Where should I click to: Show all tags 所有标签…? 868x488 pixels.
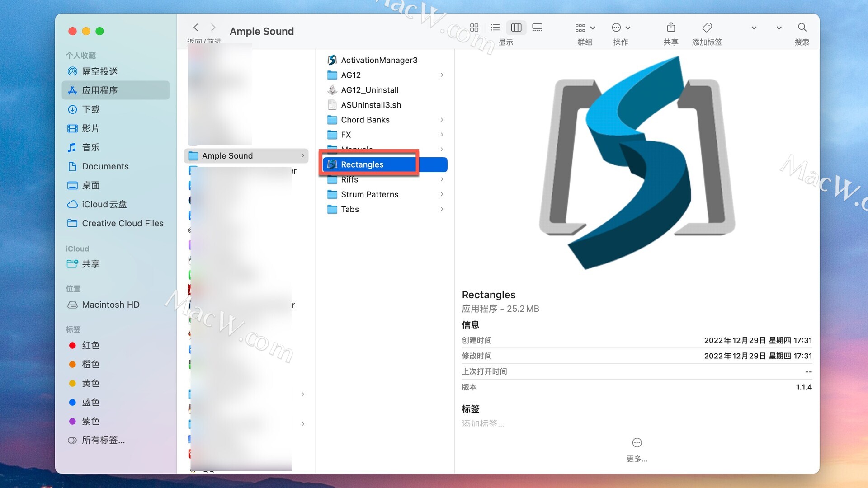(x=115, y=440)
